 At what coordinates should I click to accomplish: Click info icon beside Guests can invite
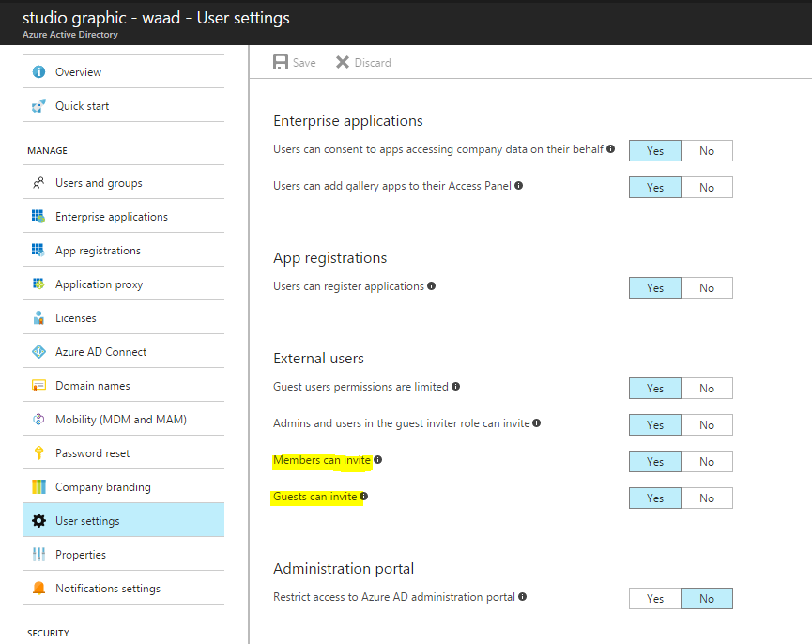click(364, 497)
